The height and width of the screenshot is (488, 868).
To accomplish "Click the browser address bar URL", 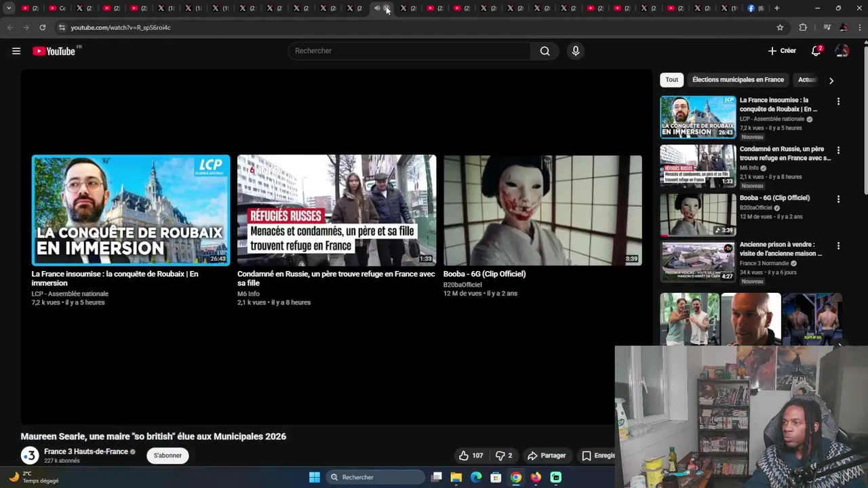I will coord(121,28).
